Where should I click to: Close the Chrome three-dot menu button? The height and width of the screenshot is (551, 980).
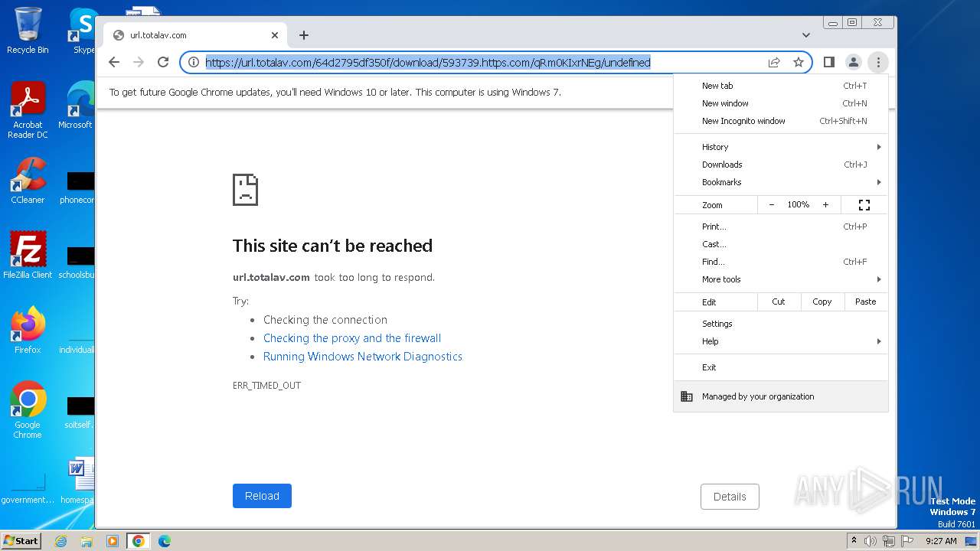(878, 62)
